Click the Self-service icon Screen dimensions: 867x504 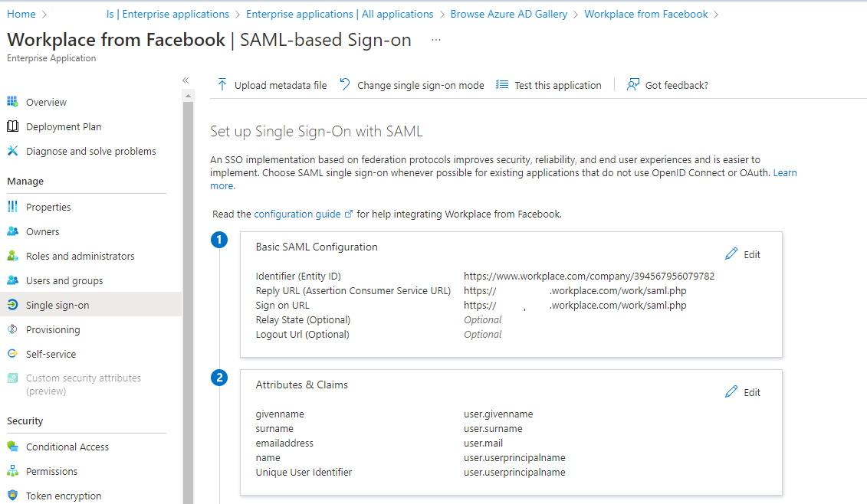tap(12, 354)
